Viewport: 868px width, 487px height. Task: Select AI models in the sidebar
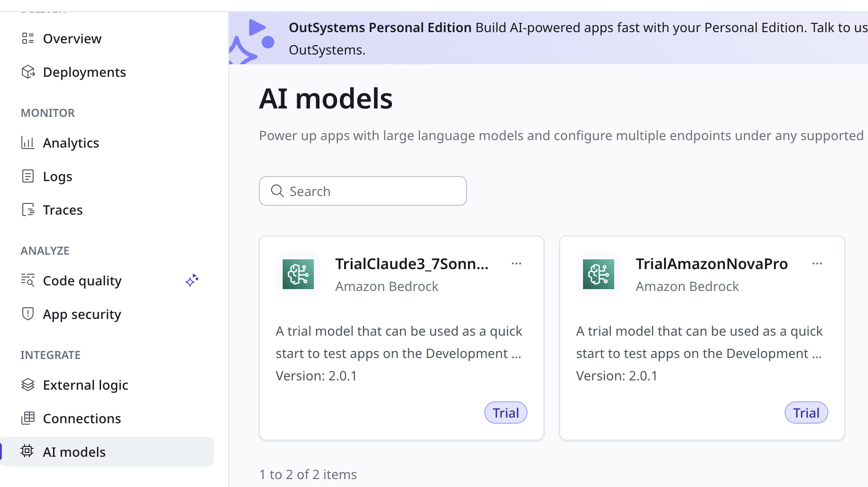pos(107,452)
